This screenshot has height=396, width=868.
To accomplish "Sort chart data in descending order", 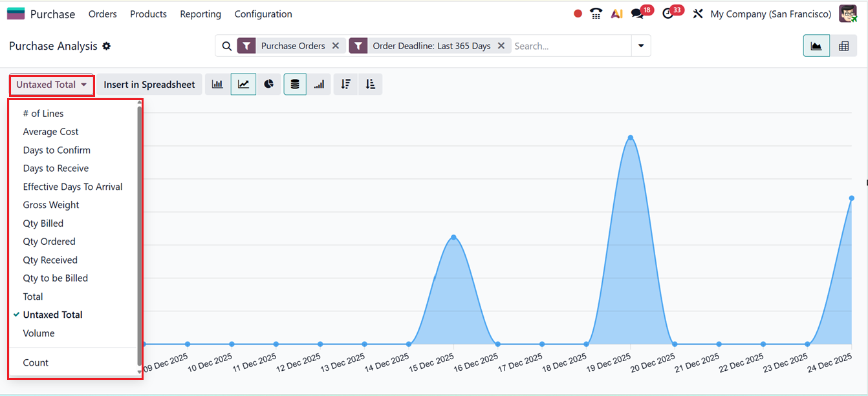I will point(346,85).
